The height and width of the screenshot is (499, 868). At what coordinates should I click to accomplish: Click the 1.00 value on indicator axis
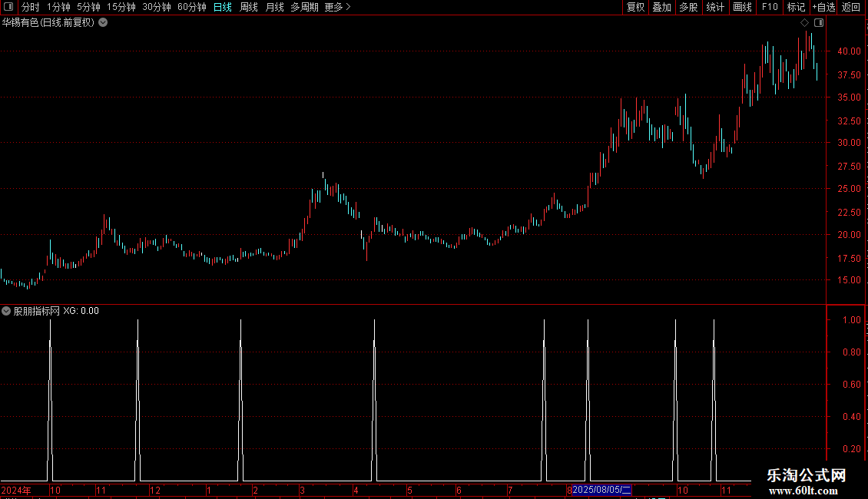click(x=851, y=320)
